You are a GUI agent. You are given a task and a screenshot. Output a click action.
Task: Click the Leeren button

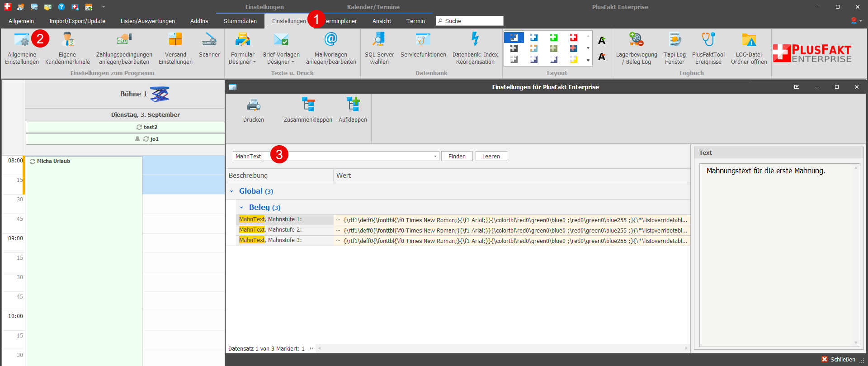coord(491,156)
